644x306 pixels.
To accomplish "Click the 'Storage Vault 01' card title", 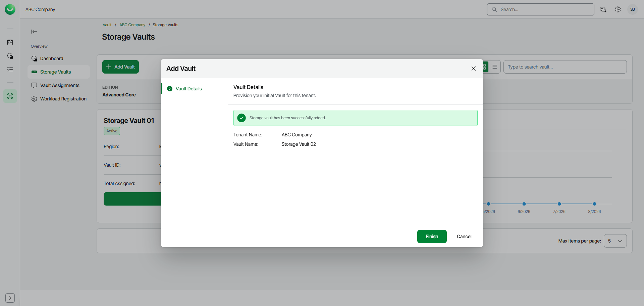I will [129, 121].
